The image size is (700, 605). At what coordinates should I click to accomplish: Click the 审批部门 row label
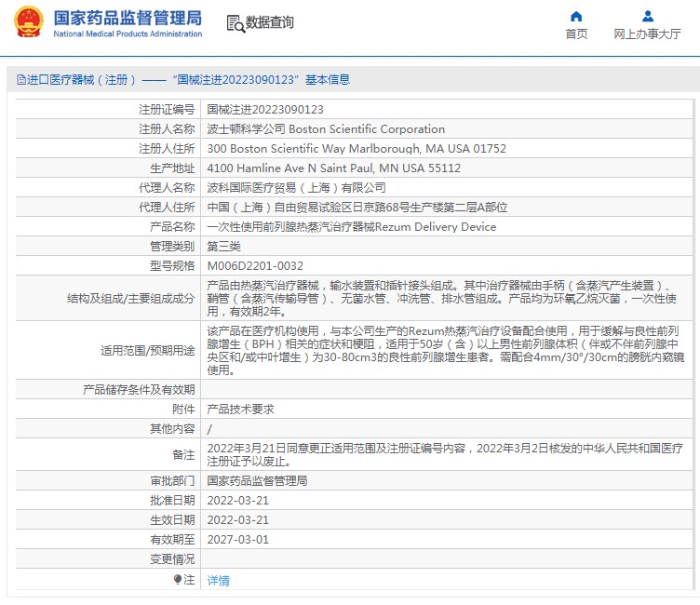click(x=172, y=481)
